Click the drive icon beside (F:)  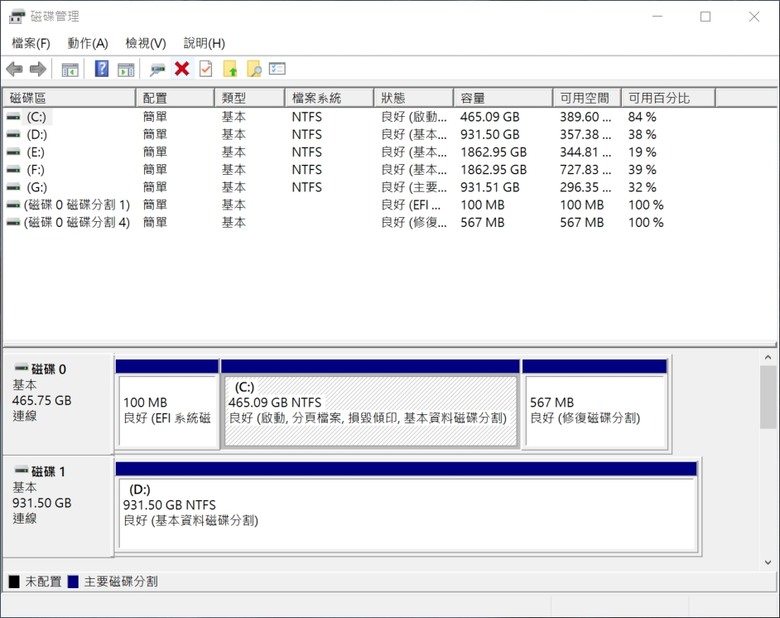(x=13, y=170)
